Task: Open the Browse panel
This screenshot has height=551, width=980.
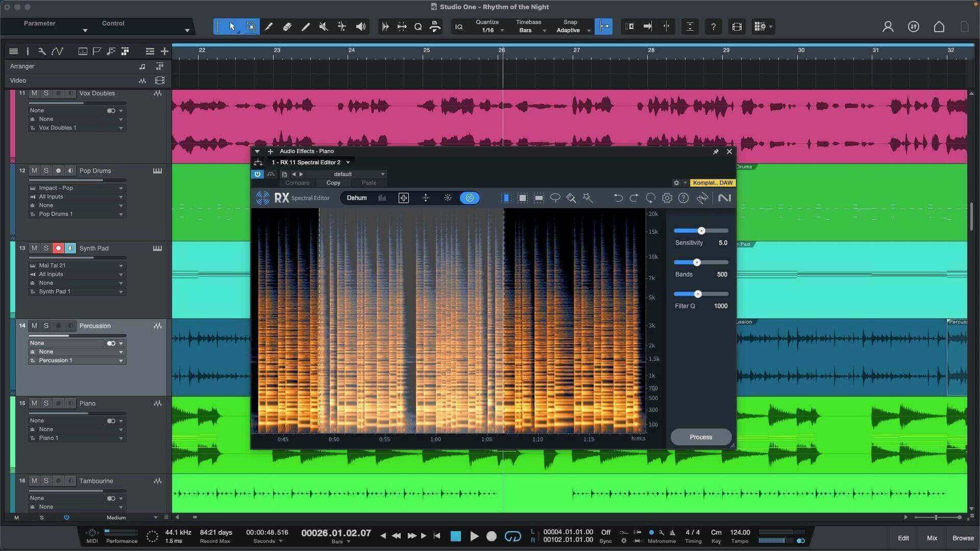Action: coord(963,538)
